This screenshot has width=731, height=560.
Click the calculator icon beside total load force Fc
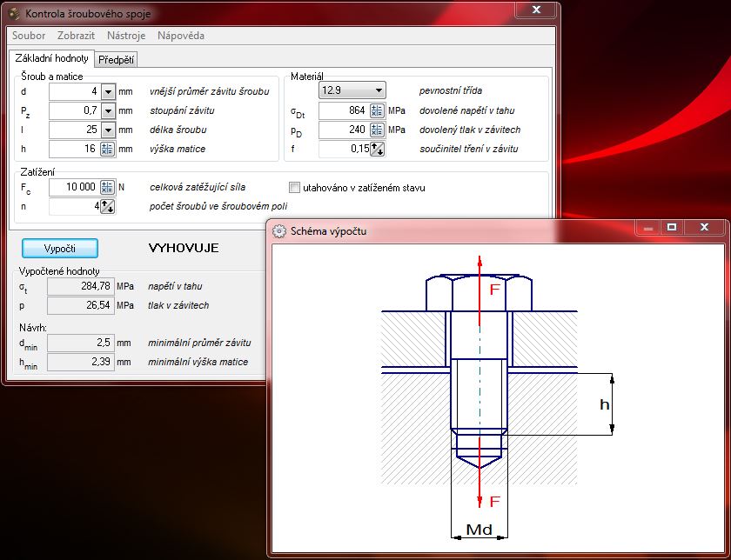pyautogui.click(x=107, y=187)
